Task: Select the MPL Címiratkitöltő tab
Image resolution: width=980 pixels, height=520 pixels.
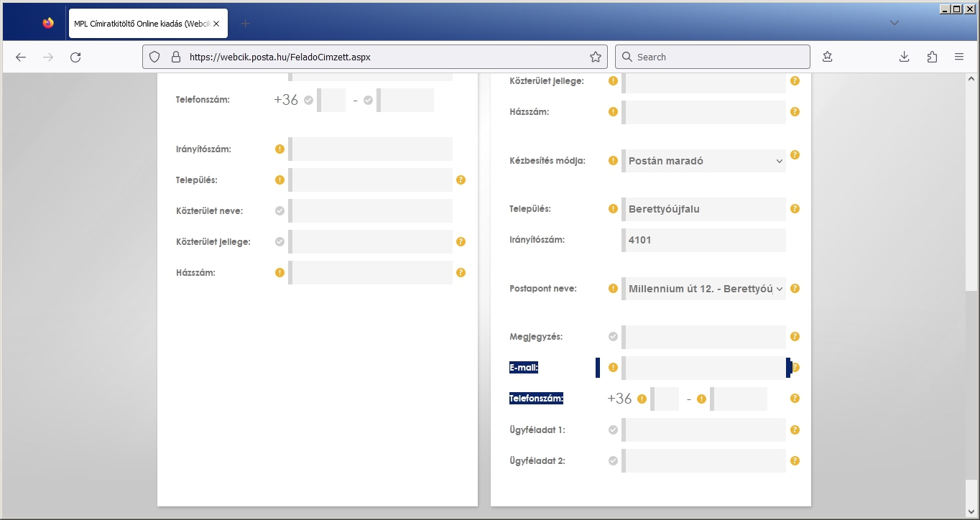Action: coord(149,23)
